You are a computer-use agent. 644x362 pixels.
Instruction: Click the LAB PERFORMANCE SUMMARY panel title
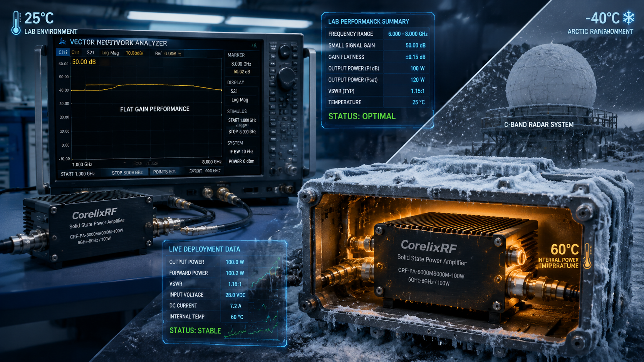point(369,22)
